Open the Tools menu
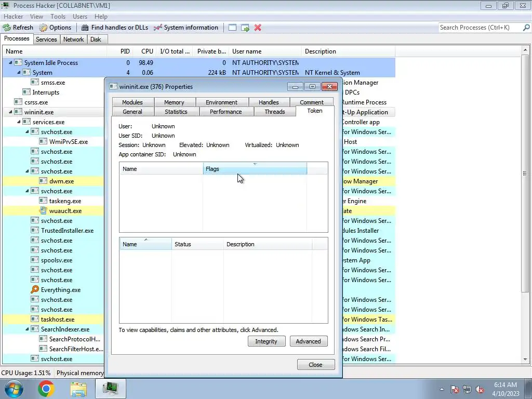Screen dimensions: 532x399 [x=58, y=16]
